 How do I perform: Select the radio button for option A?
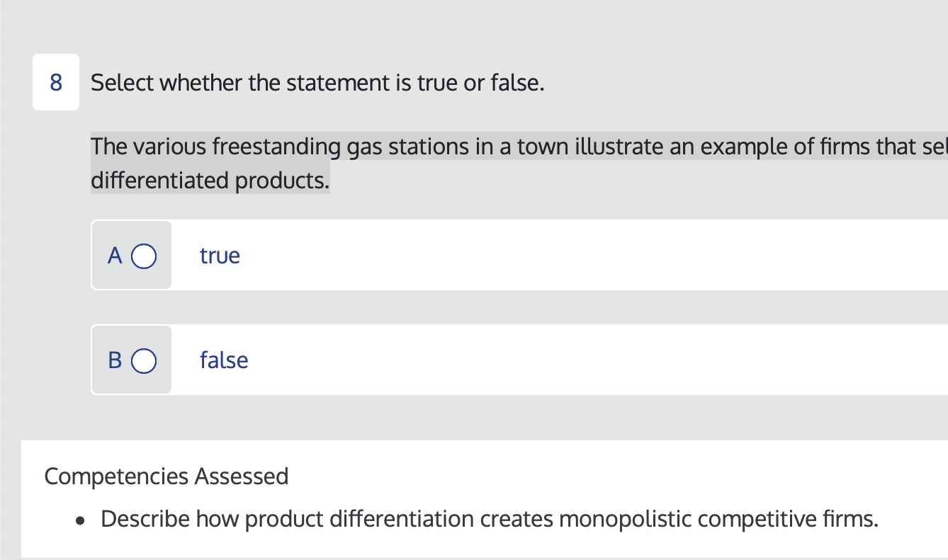[143, 256]
